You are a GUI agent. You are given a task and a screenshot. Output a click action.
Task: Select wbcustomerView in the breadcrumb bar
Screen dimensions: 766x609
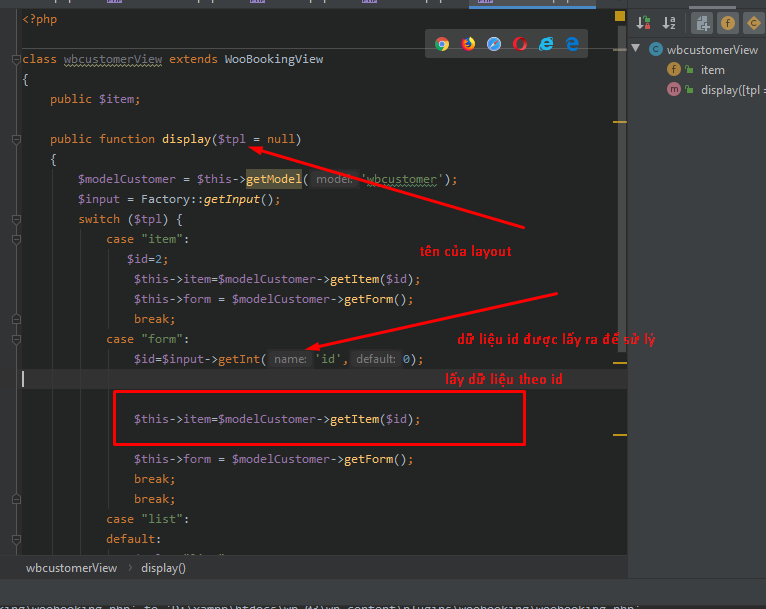[71, 568]
